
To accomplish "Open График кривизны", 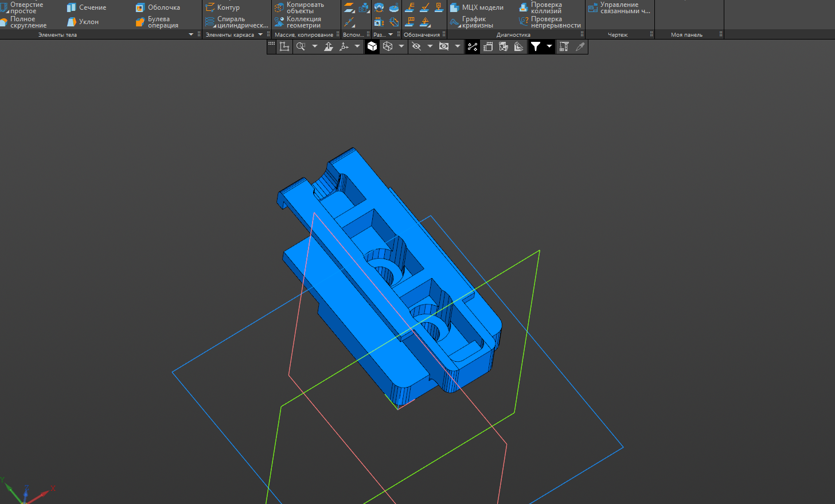I will [471, 22].
